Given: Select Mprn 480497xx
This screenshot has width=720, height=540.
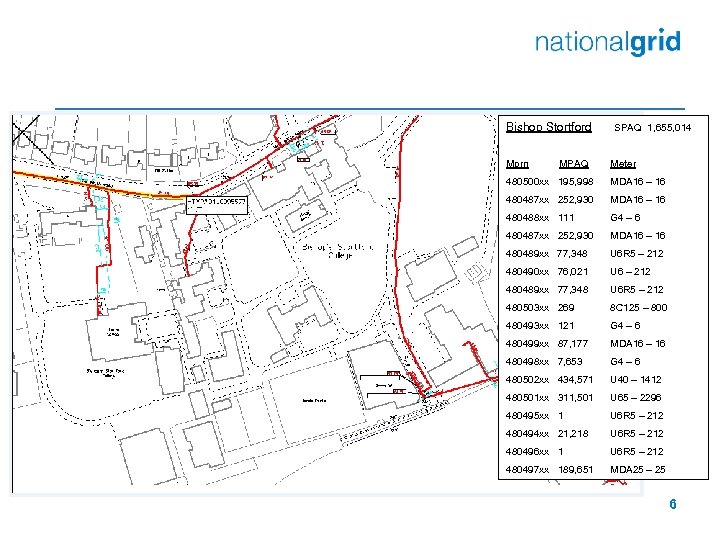Looking at the screenshot, I should point(527,470).
